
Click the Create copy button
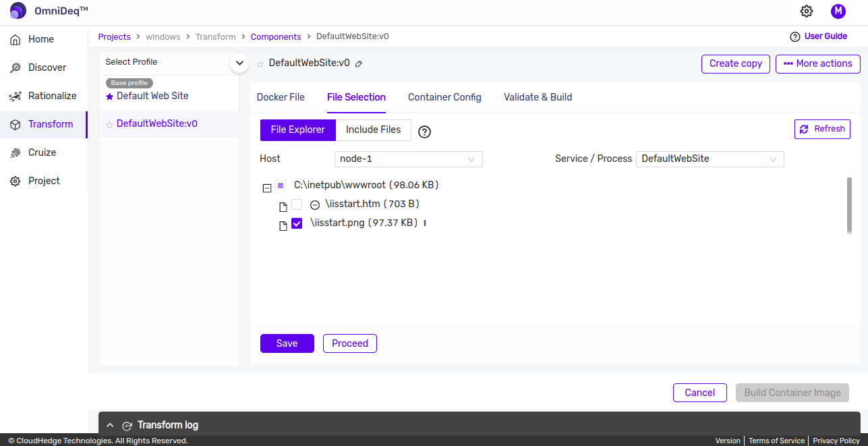coord(735,63)
